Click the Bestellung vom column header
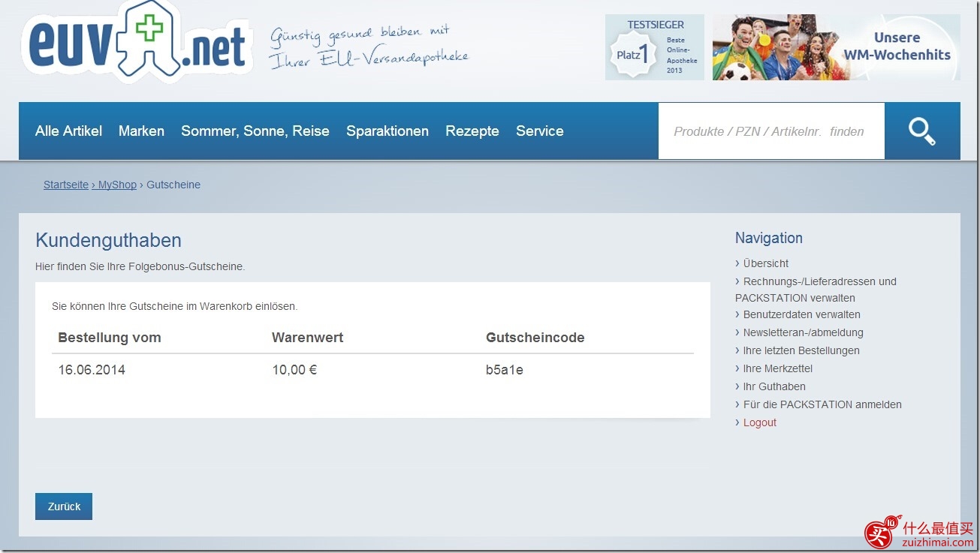 [110, 338]
